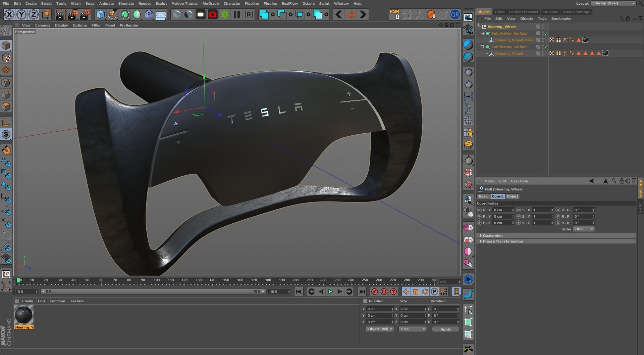
Task: Play the animation forward
Action: coord(330,292)
